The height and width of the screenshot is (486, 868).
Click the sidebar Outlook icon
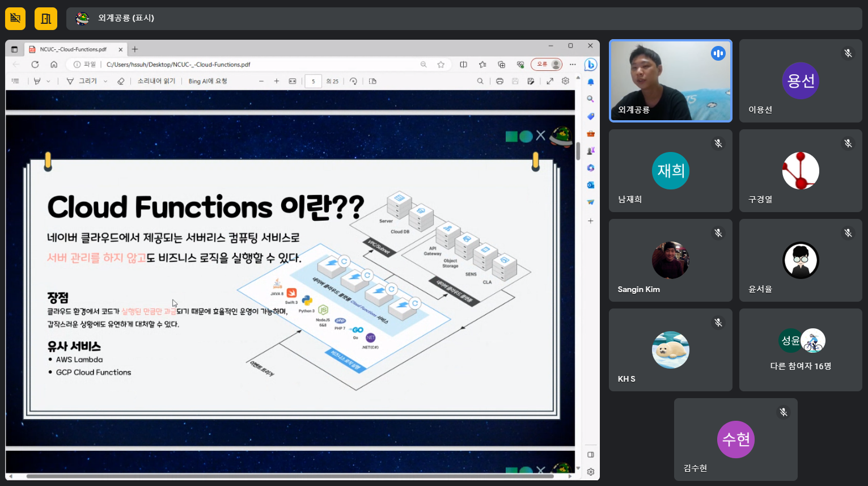[x=591, y=185]
